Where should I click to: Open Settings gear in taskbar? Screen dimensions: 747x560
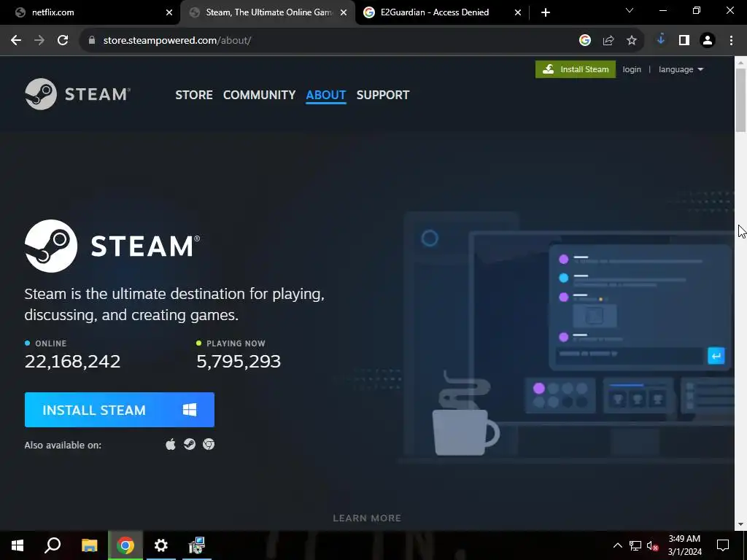[161, 545]
